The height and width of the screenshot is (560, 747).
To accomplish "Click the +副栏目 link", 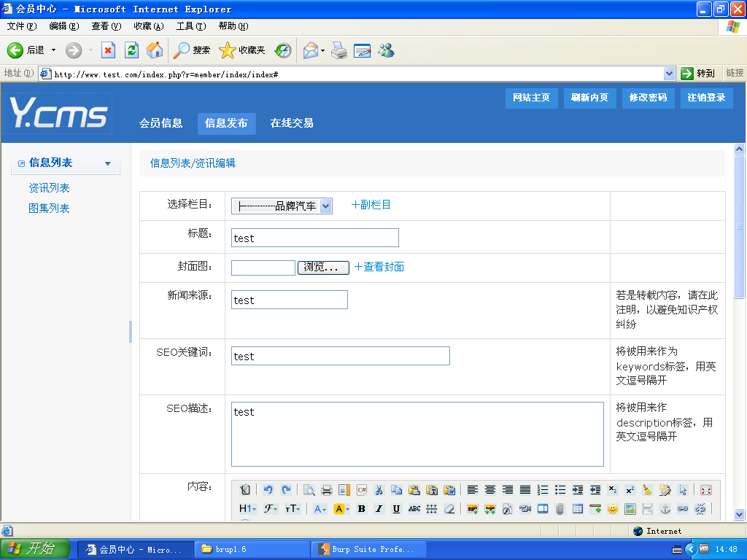I will [x=371, y=205].
